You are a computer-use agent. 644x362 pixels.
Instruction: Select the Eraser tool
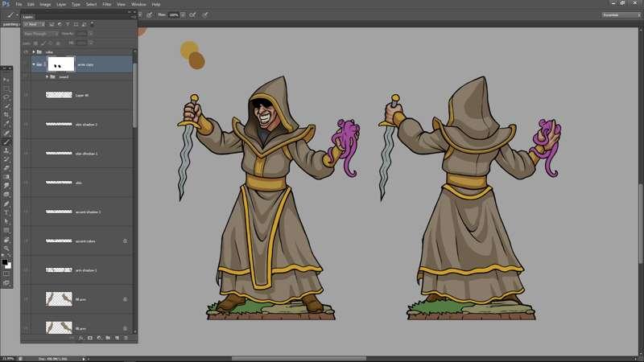click(6, 168)
